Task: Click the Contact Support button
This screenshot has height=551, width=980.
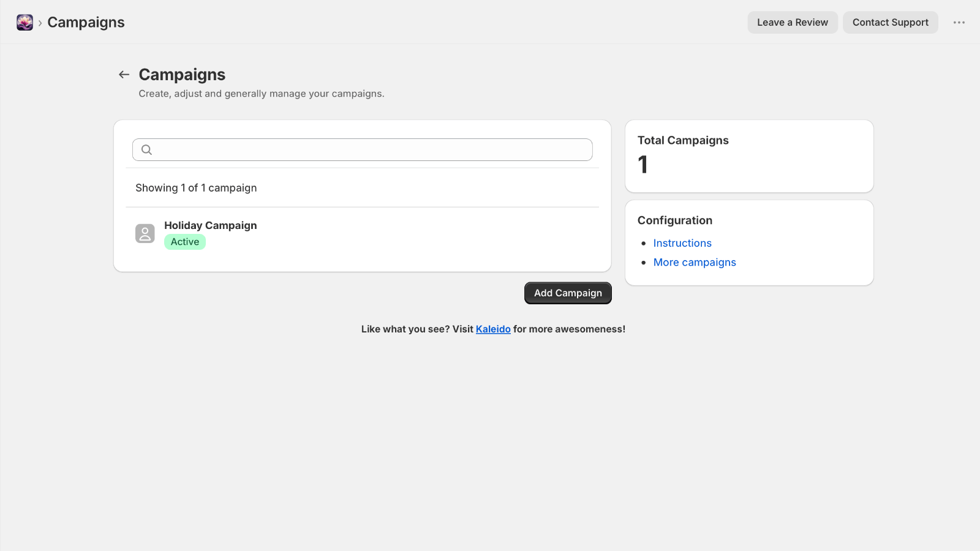Action: [891, 23]
